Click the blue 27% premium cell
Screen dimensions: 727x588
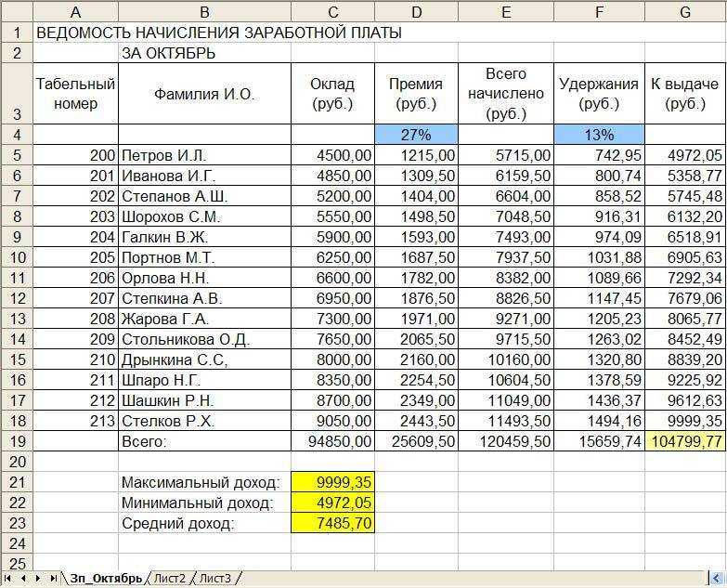tap(416, 135)
